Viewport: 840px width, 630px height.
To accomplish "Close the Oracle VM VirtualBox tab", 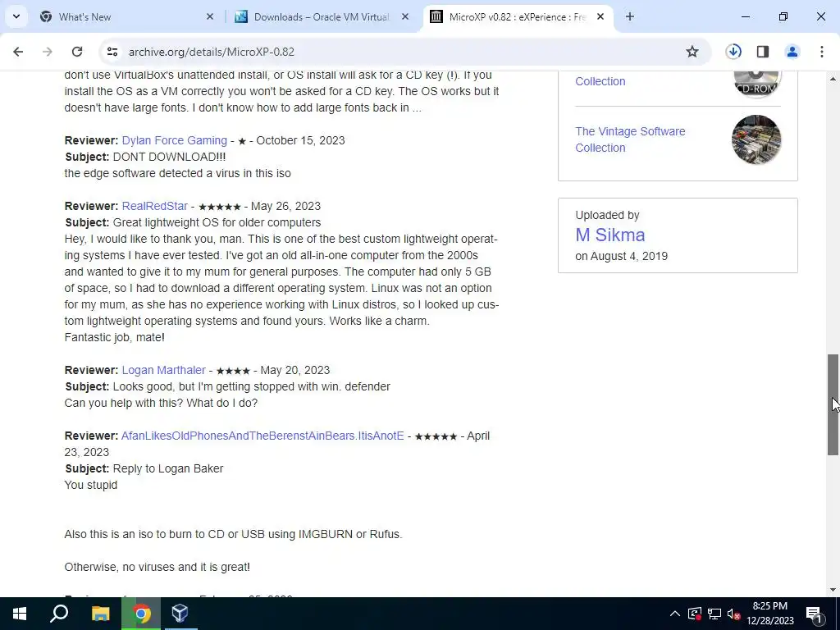I will (x=405, y=16).
